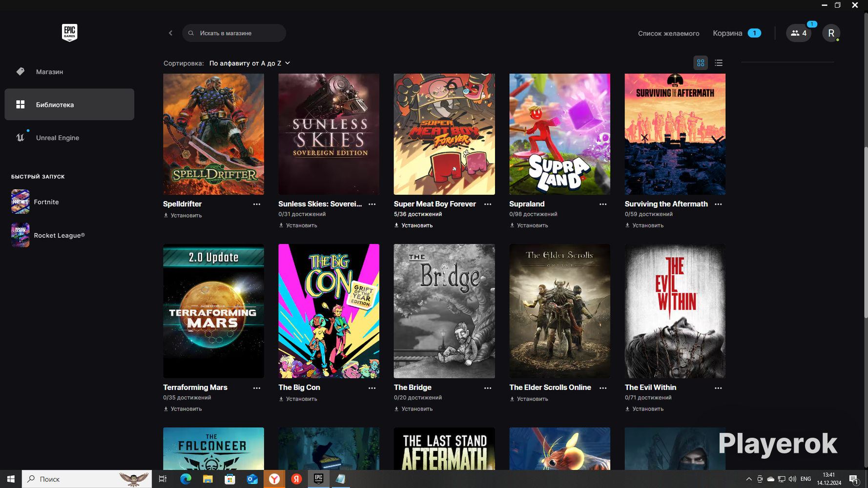Click the Epic Games Launcher taskbar icon
This screenshot has height=488, width=868.
click(318, 479)
